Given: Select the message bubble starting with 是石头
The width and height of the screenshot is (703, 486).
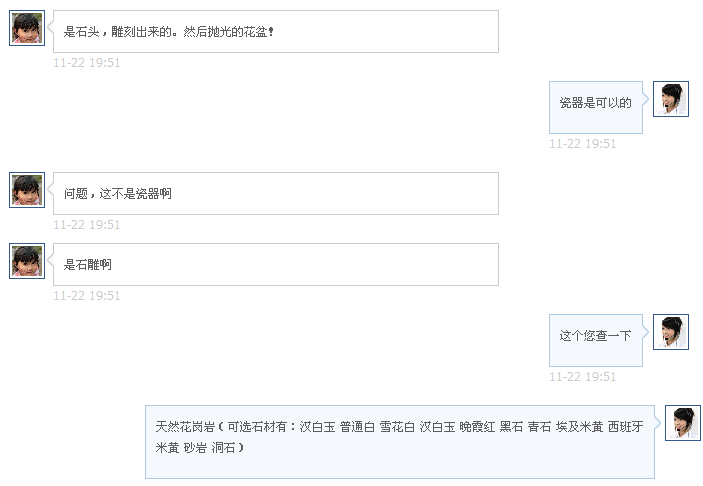Looking at the screenshot, I should click(x=275, y=32).
